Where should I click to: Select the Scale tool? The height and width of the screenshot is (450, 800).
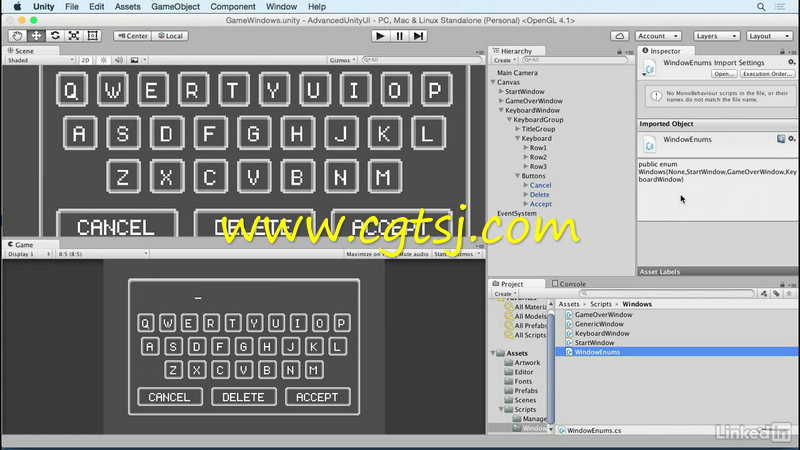pos(74,36)
